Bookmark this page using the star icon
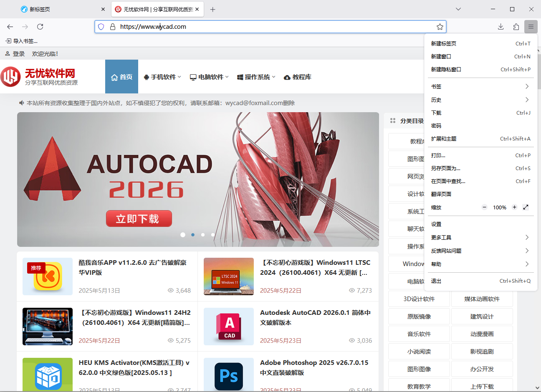541x392 pixels. coord(440,26)
